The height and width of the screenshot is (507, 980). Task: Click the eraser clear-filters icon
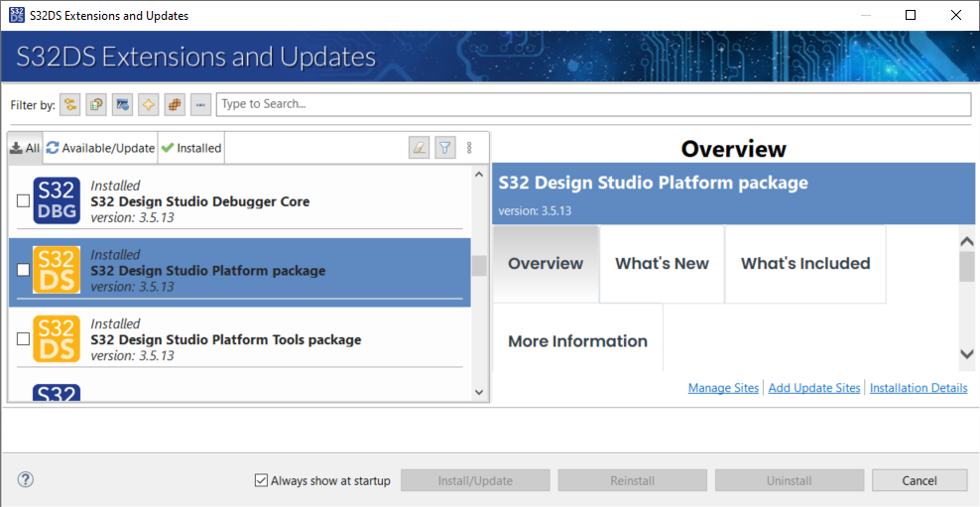[x=419, y=148]
